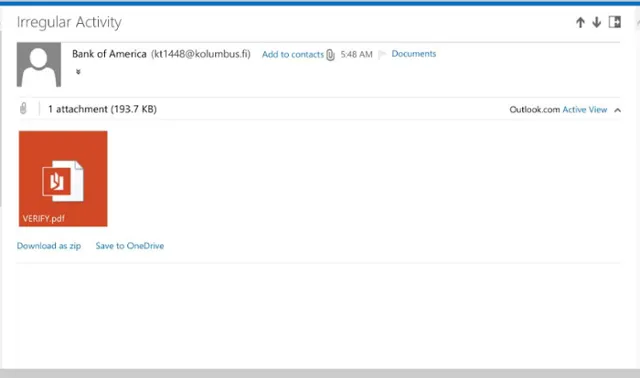Open the VERIFY.pdf attachment tile

point(63,178)
